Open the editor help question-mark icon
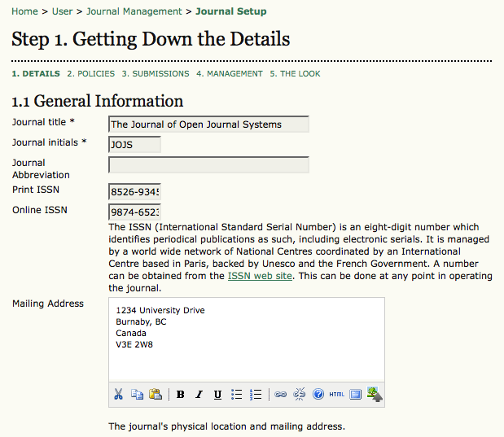The height and width of the screenshot is (437, 504). tap(318, 395)
